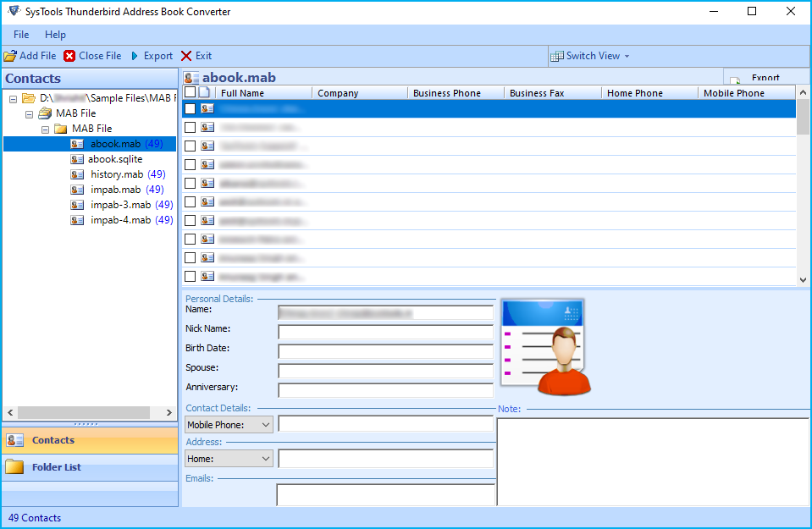Click the contact list scroll down arrow
The image size is (812, 529).
point(804,279)
